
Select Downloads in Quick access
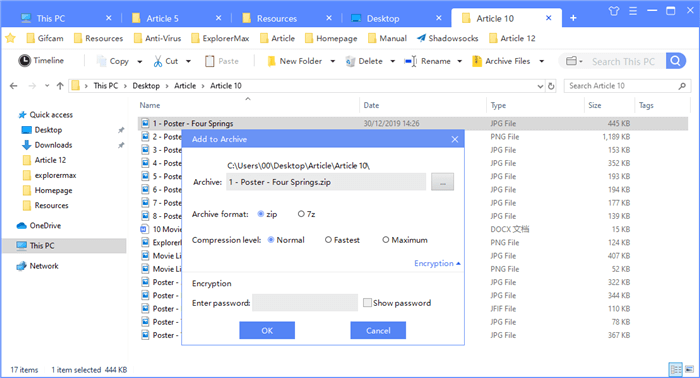pyautogui.click(x=53, y=145)
